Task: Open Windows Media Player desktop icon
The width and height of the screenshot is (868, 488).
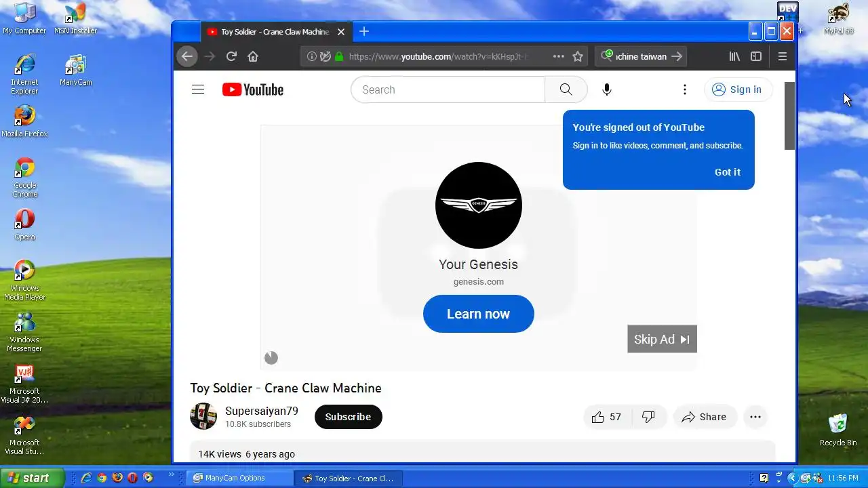Action: pyautogui.click(x=24, y=281)
